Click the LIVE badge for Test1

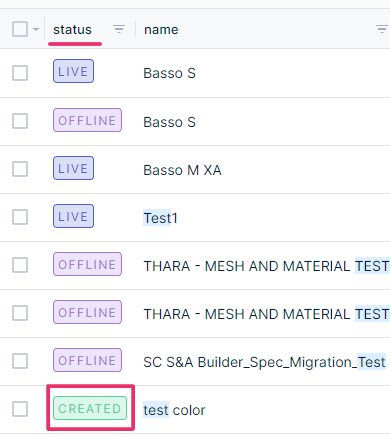pyautogui.click(x=73, y=216)
